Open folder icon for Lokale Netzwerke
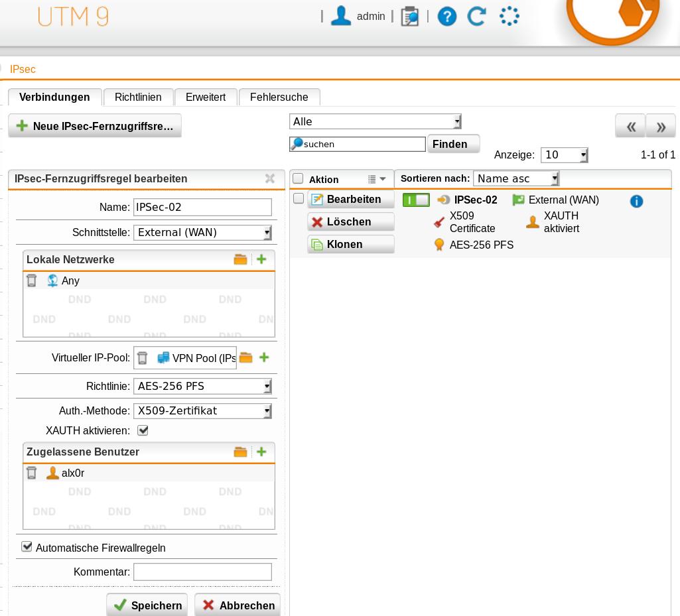 tap(240, 259)
